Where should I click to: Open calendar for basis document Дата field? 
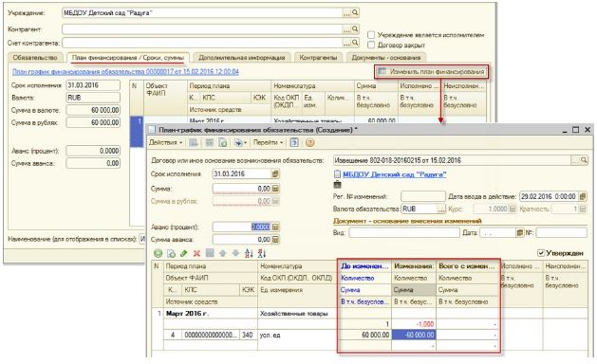(520, 232)
